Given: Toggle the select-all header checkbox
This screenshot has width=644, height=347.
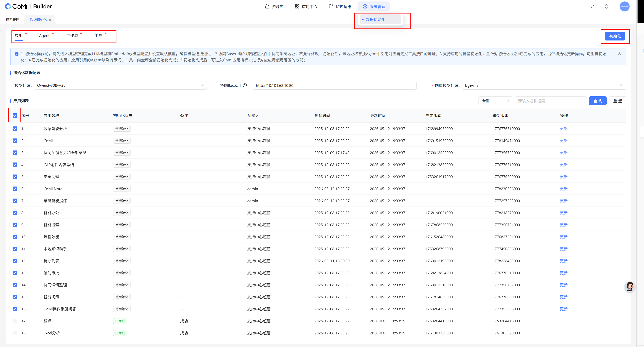Looking at the screenshot, I should 15,116.
